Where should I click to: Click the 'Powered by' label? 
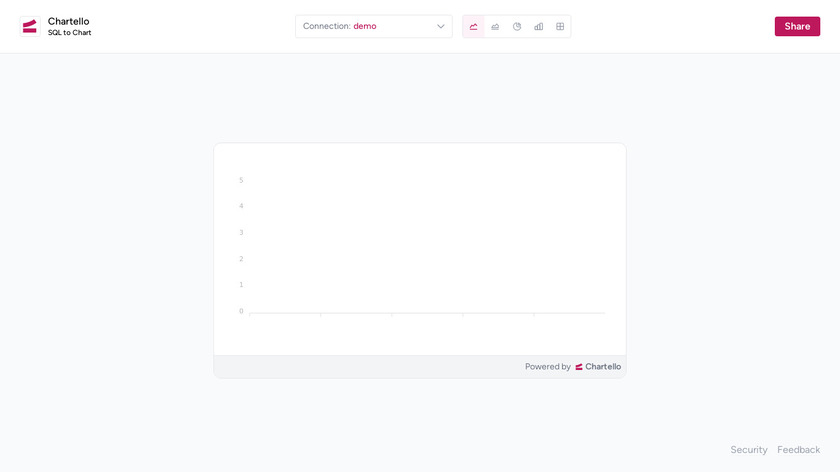548,367
